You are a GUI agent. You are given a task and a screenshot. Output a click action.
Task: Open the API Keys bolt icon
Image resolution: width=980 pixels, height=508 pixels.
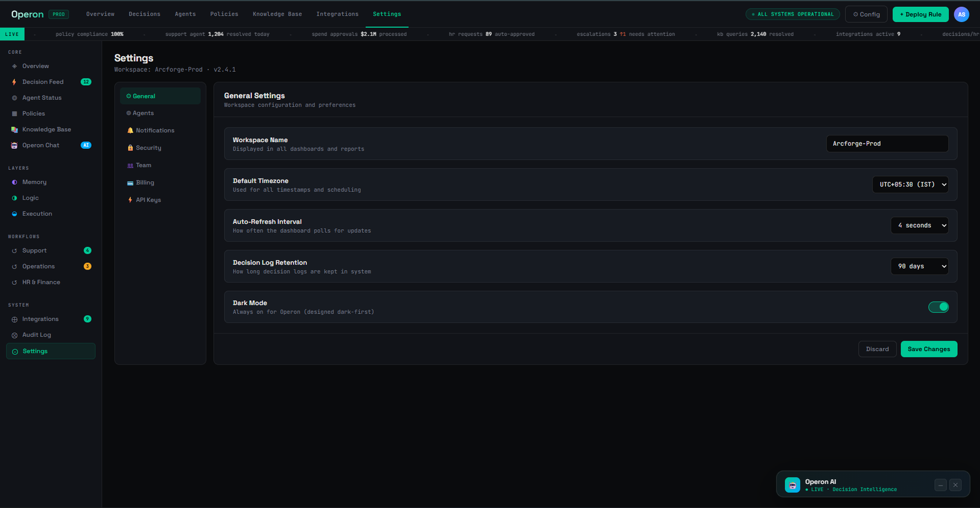pos(130,200)
